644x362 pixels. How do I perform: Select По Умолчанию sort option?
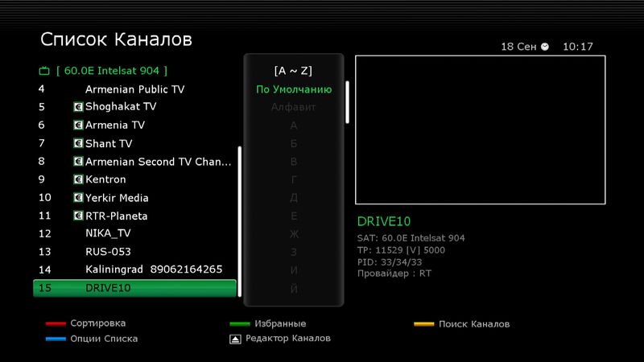[293, 89]
